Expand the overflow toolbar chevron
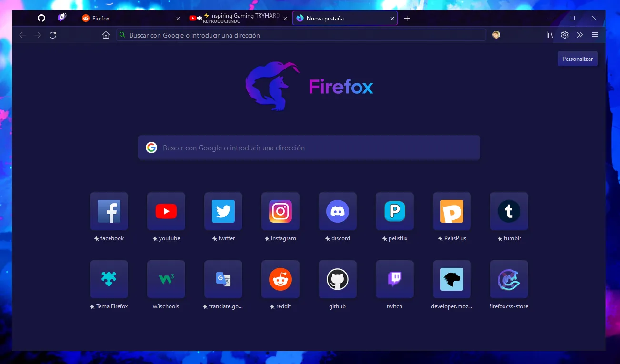The width and height of the screenshot is (620, 364). (x=580, y=35)
